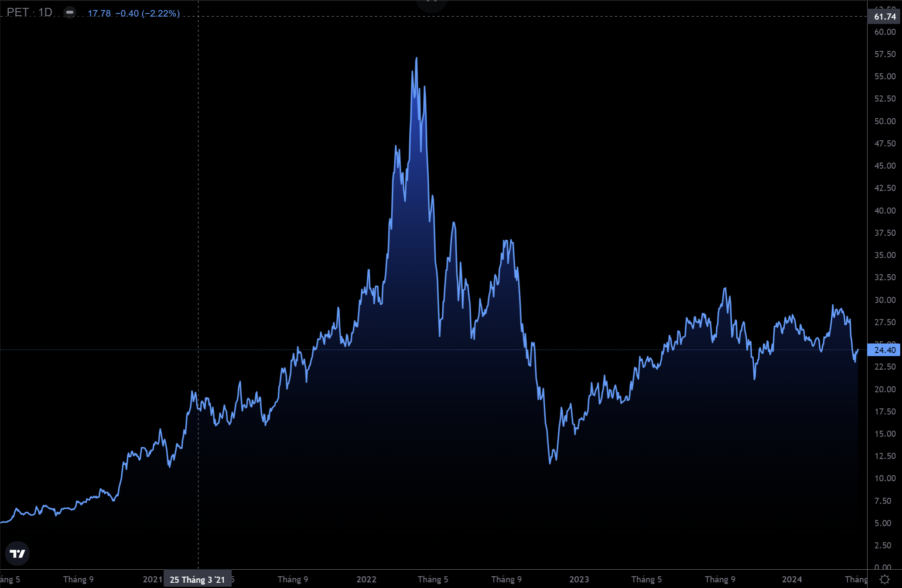Image resolution: width=902 pixels, height=588 pixels.
Task: Click the 50.00 price scale label
Action: coord(885,121)
